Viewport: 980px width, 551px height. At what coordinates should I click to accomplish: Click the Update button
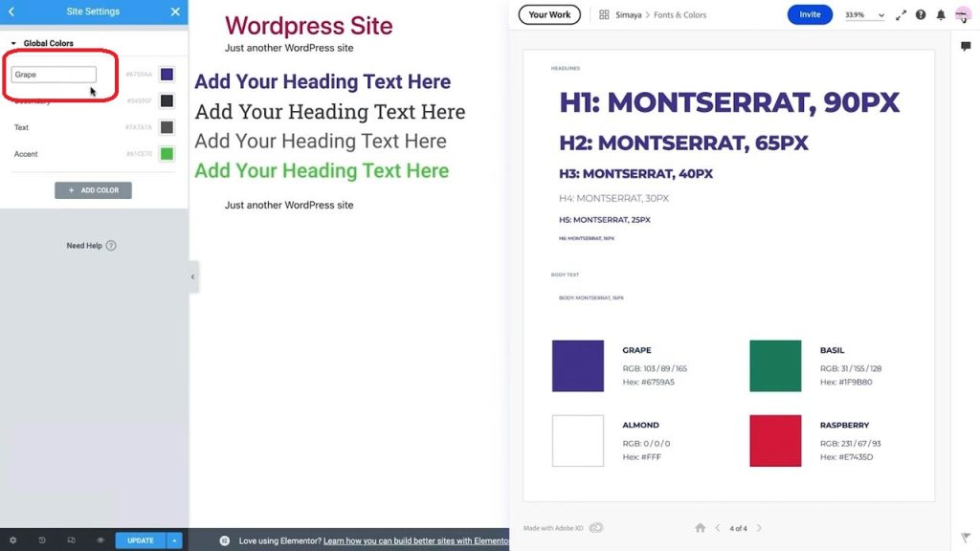[141, 540]
